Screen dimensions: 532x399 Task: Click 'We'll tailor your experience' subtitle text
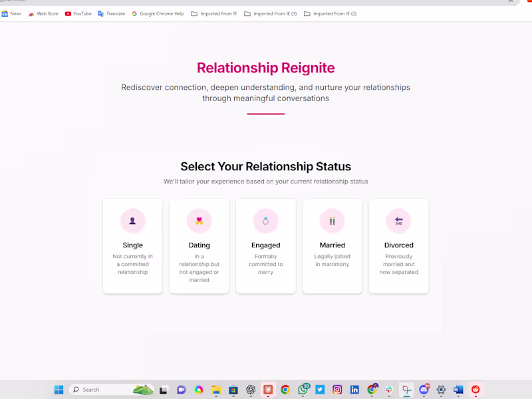[265, 182]
